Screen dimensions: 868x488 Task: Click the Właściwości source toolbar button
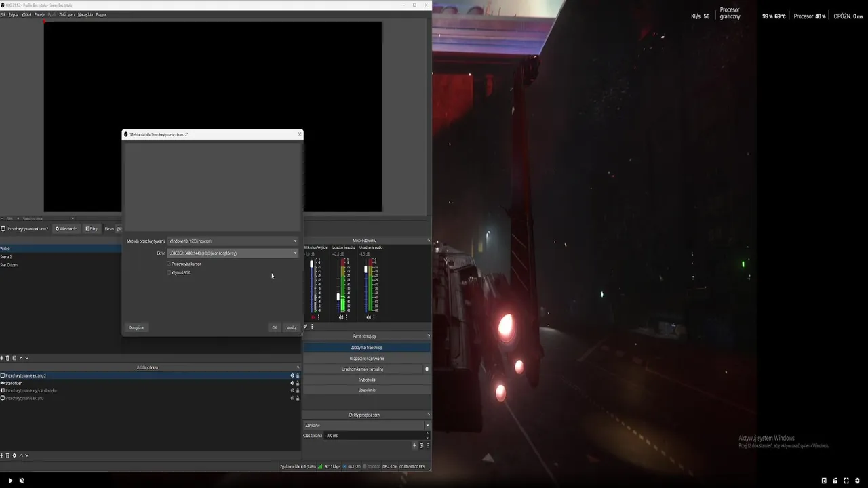66,228
